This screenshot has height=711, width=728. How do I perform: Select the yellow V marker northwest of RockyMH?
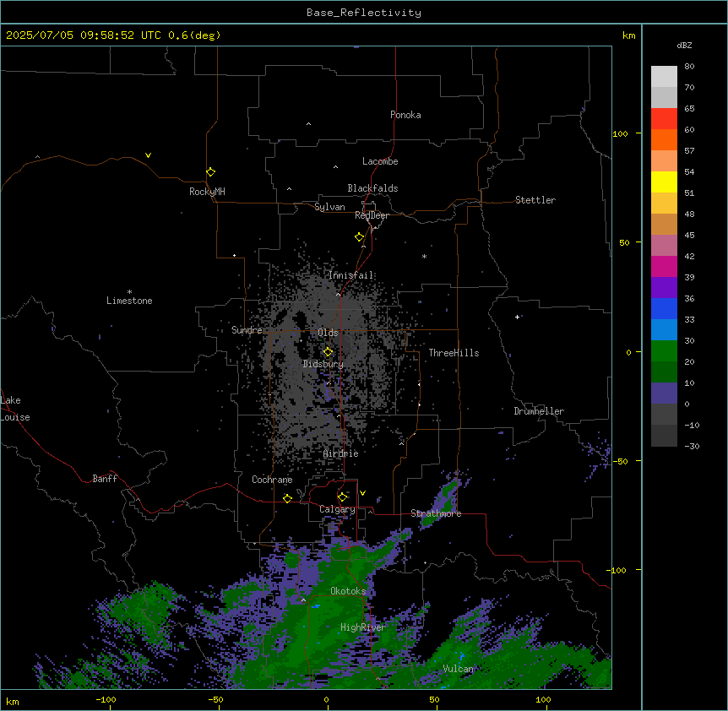pyautogui.click(x=148, y=155)
